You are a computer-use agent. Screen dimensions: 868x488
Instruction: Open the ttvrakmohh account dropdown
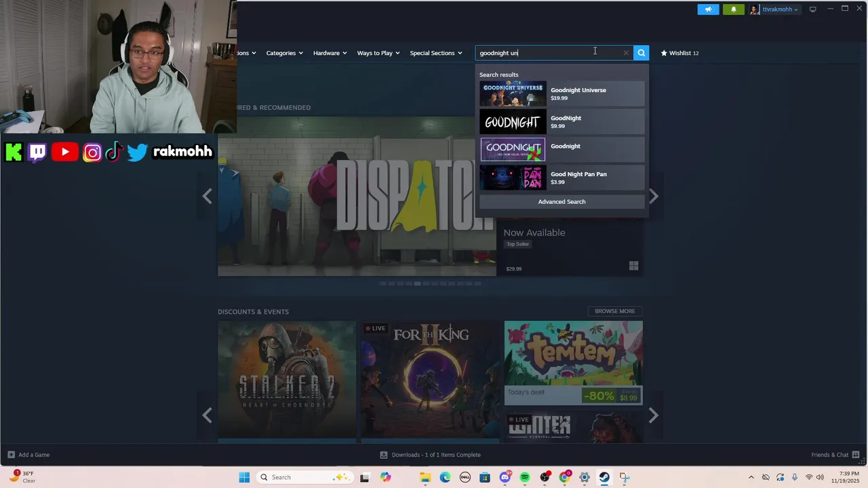click(780, 9)
